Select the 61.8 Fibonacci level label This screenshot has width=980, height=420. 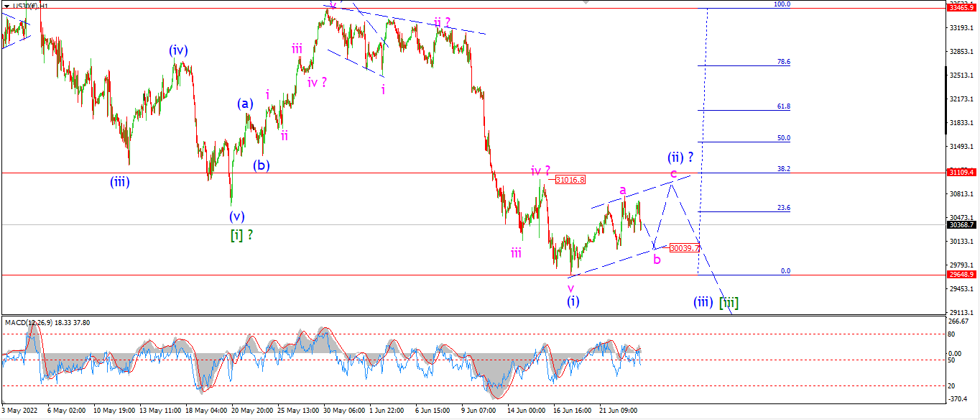[784, 106]
